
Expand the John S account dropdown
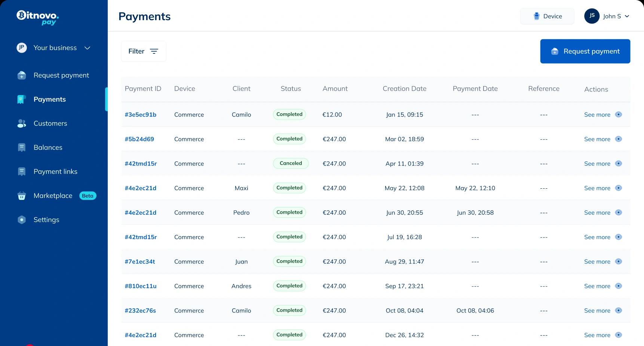[607, 16]
